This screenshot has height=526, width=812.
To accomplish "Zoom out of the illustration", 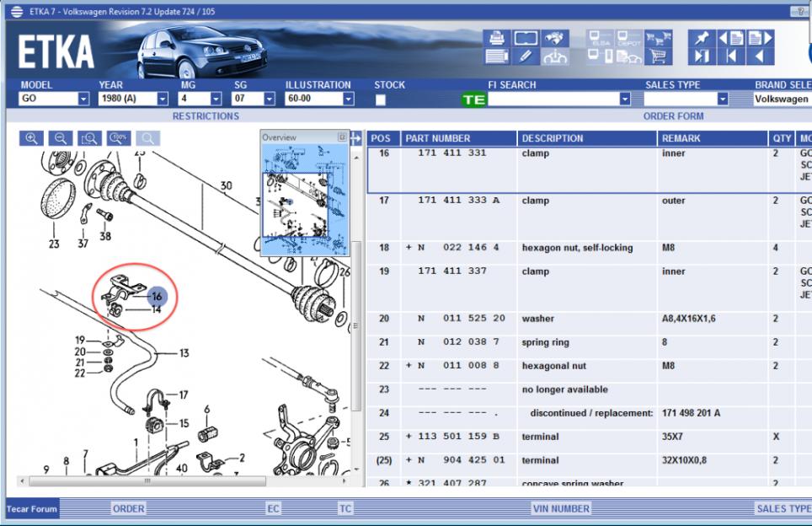I will [61, 138].
